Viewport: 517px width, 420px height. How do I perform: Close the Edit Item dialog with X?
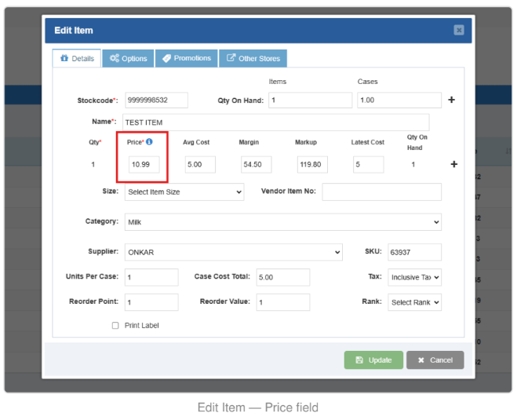(459, 30)
